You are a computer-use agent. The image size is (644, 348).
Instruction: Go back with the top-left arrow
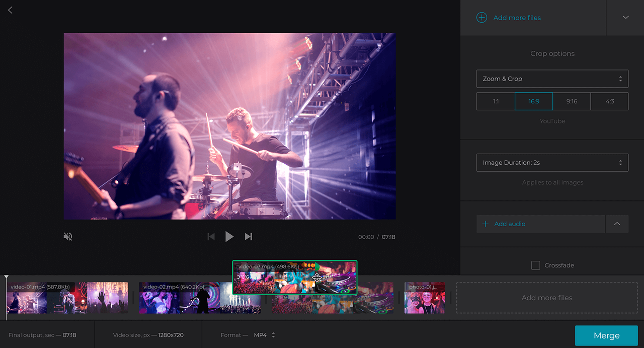[10, 10]
